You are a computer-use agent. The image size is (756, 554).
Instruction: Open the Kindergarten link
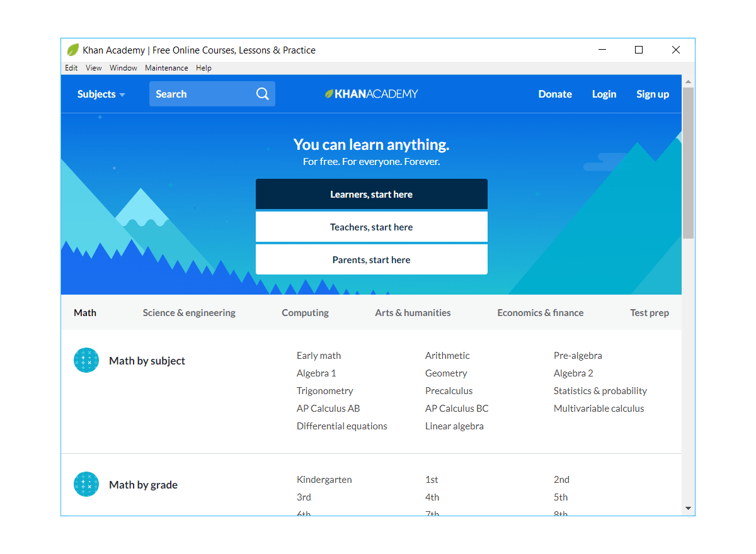click(324, 480)
